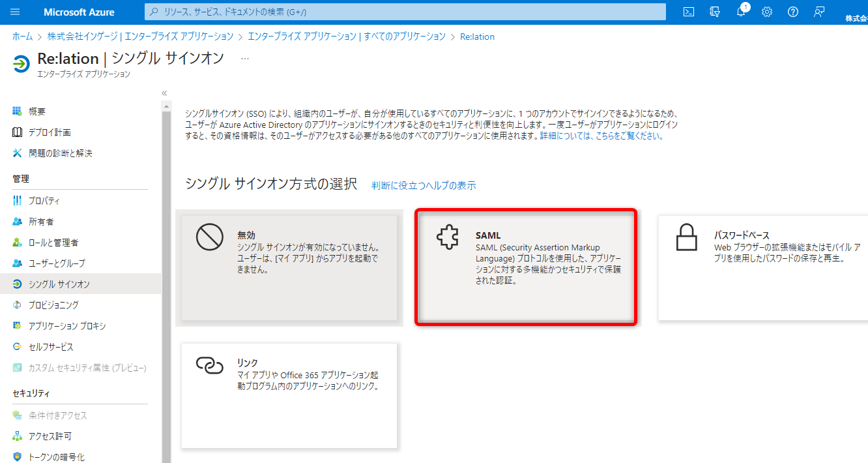
Task: Click the Re:lation application logo icon
Action: click(x=22, y=63)
